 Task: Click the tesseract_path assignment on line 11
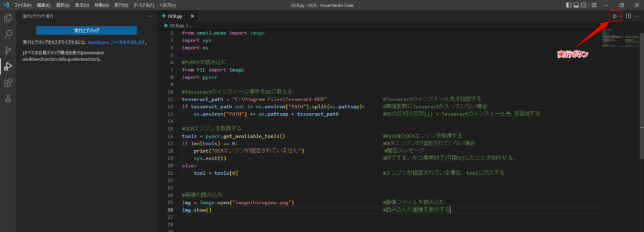coord(254,99)
